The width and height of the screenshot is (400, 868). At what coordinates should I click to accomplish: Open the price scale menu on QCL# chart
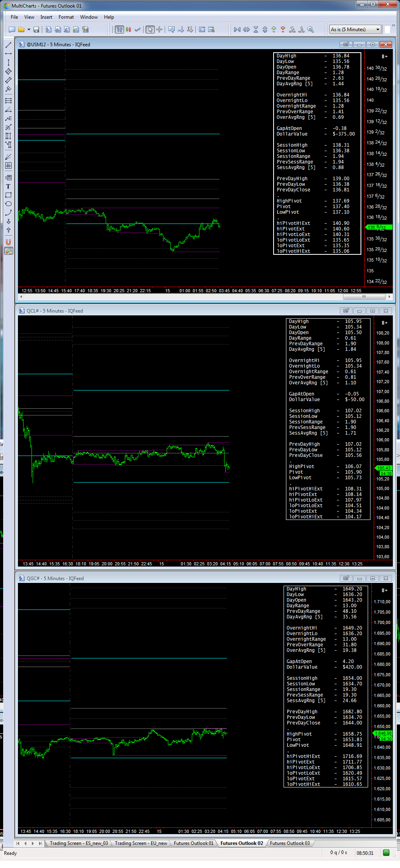384,323
